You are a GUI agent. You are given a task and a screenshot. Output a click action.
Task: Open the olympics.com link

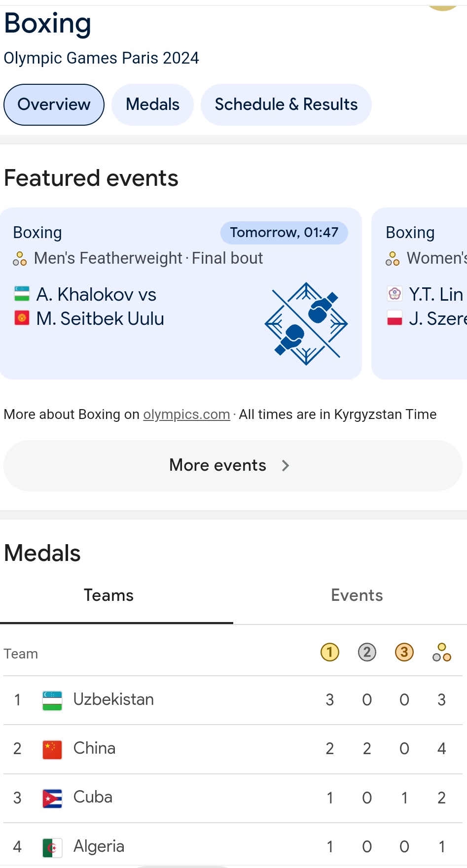click(186, 415)
